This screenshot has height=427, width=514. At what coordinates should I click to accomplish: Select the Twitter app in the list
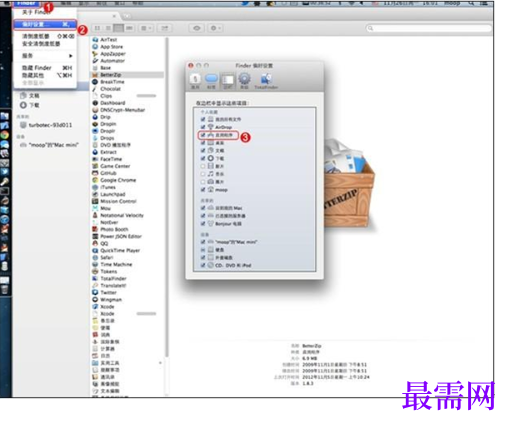click(104, 292)
